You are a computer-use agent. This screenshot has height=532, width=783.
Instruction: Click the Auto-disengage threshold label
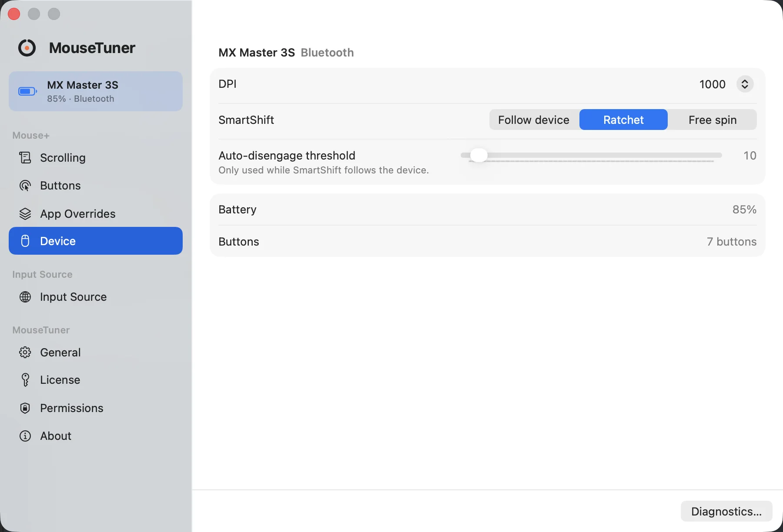click(287, 156)
